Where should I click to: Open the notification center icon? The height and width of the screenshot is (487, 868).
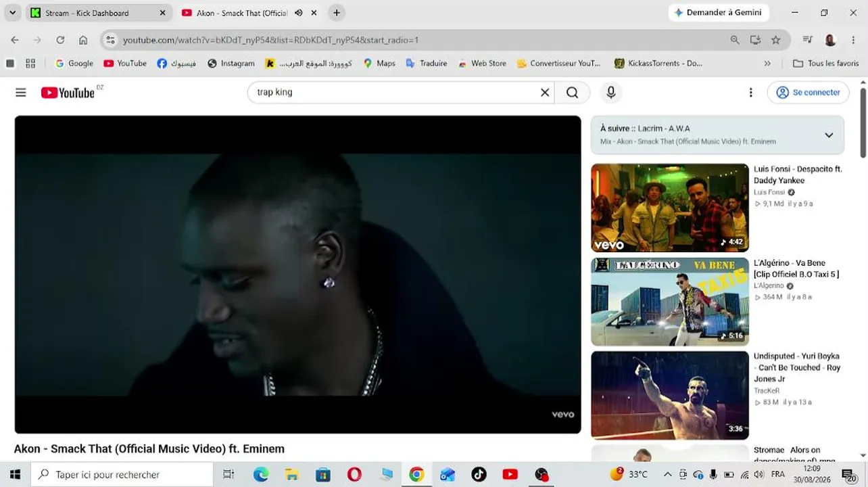click(x=848, y=474)
